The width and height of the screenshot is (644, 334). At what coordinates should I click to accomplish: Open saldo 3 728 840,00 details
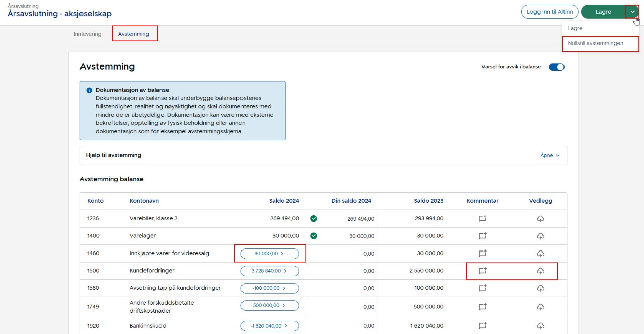coord(270,271)
